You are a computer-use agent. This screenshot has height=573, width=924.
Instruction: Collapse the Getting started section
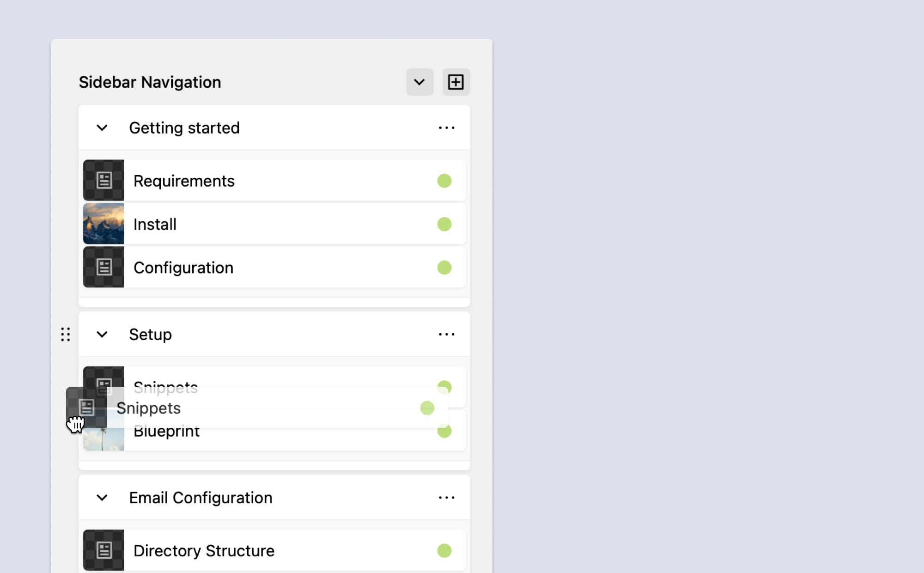102,128
